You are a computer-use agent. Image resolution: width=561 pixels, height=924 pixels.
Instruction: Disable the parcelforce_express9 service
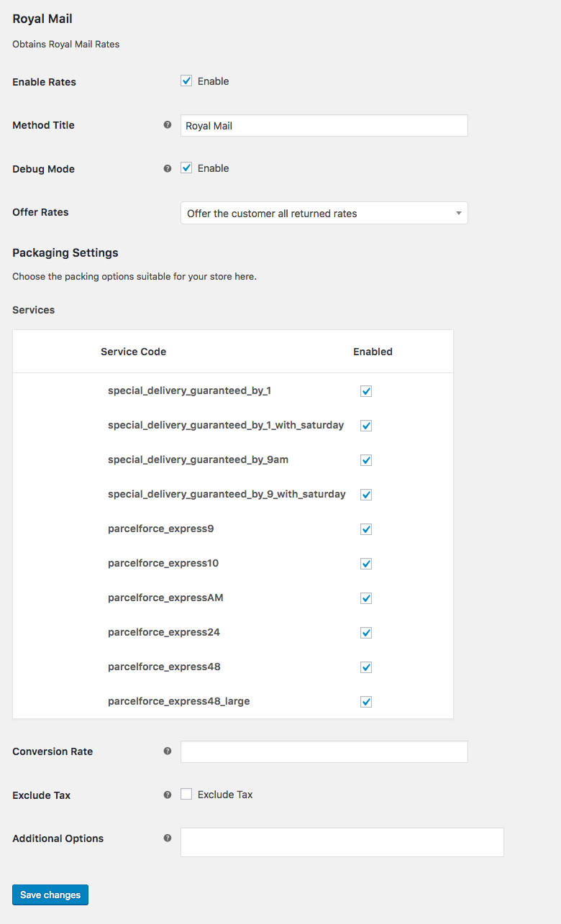366,529
